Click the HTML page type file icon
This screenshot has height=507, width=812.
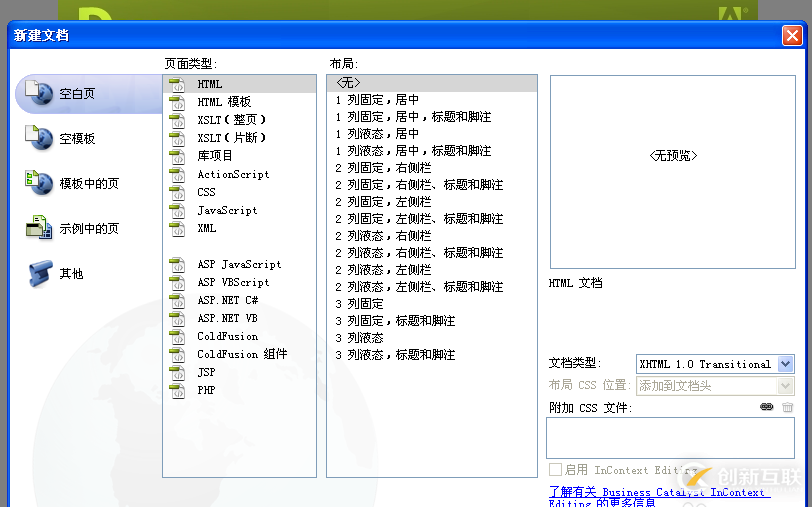pos(177,84)
